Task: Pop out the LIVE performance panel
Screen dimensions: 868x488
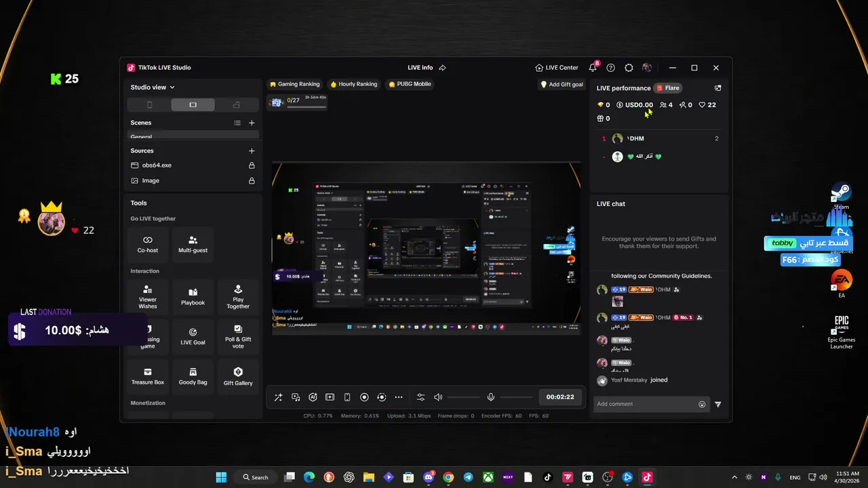Action: (x=717, y=88)
